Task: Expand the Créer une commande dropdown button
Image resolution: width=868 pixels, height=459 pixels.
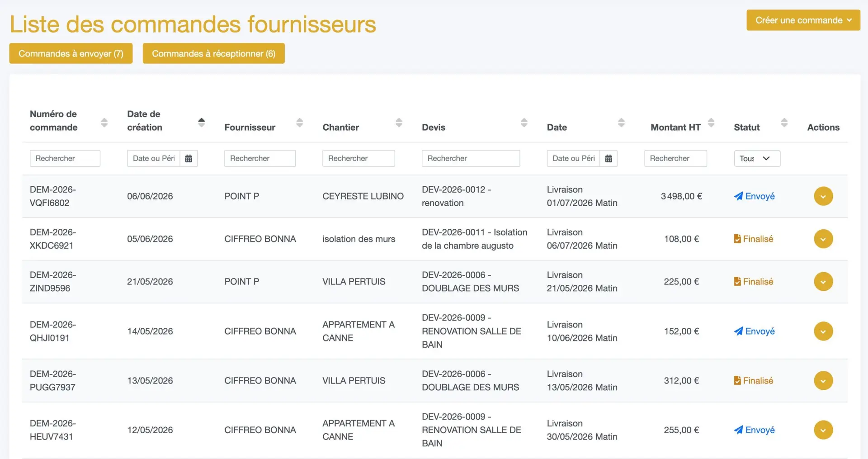Action: click(x=803, y=20)
